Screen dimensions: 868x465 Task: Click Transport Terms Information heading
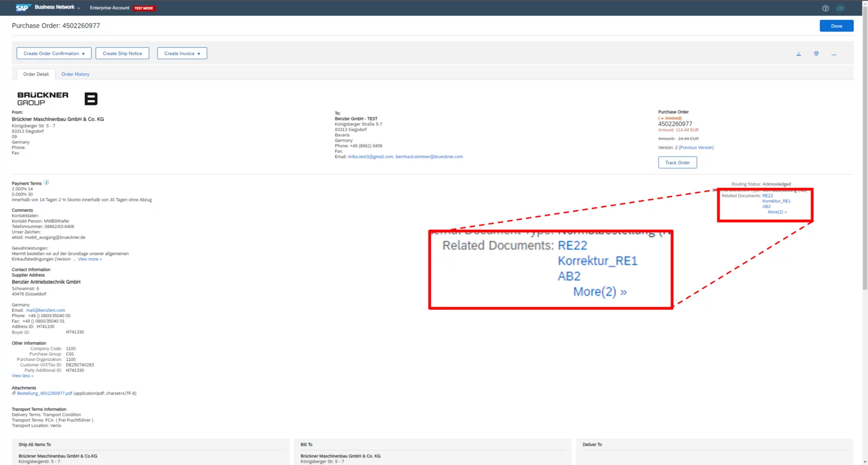pyautogui.click(x=39, y=409)
